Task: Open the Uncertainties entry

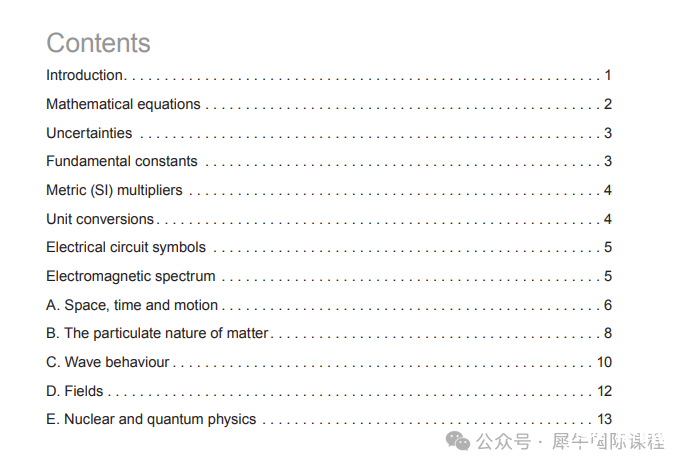Action: [x=329, y=133]
